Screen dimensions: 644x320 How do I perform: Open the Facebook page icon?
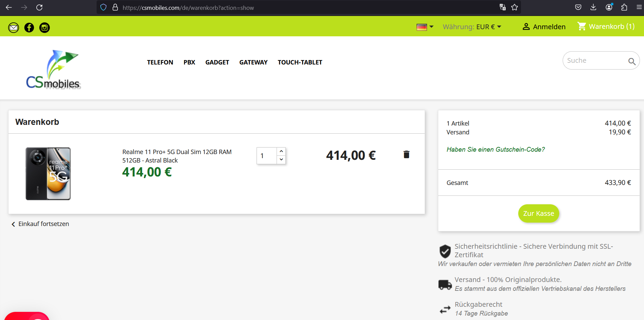29,27
